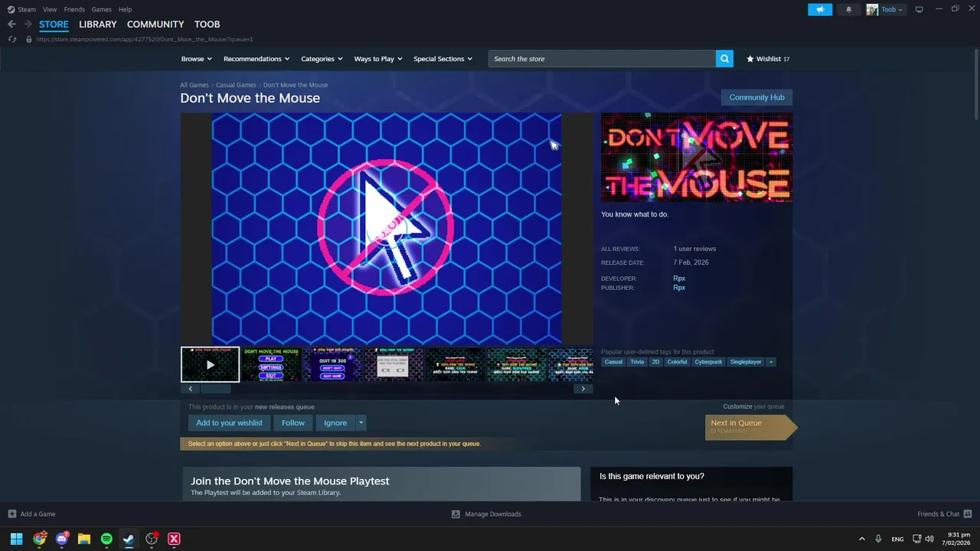
Task: Switch to the LIBRARY tab
Action: [x=98, y=24]
